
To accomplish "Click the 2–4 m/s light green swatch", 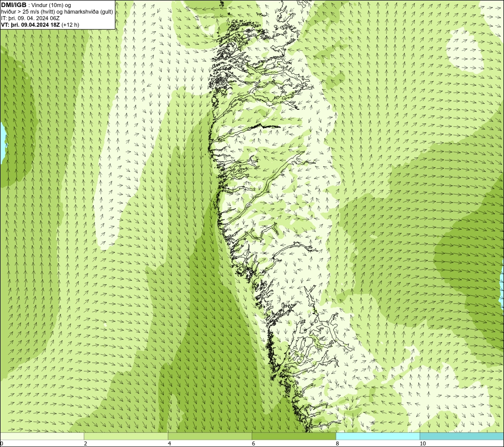I will [126, 436].
